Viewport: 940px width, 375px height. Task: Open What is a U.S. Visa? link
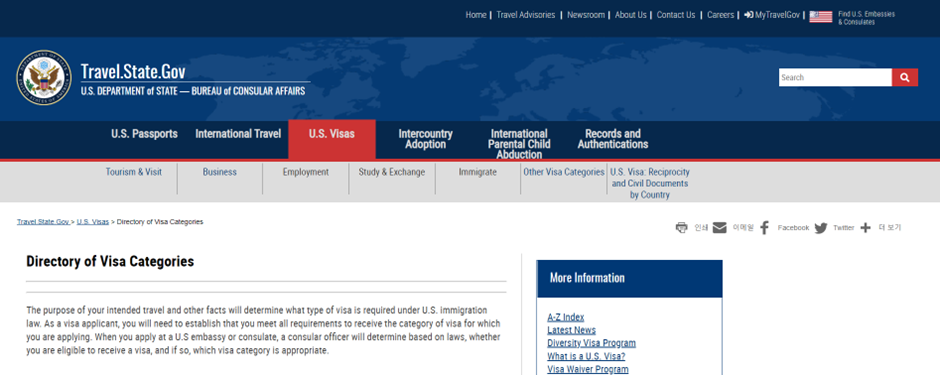(586, 356)
